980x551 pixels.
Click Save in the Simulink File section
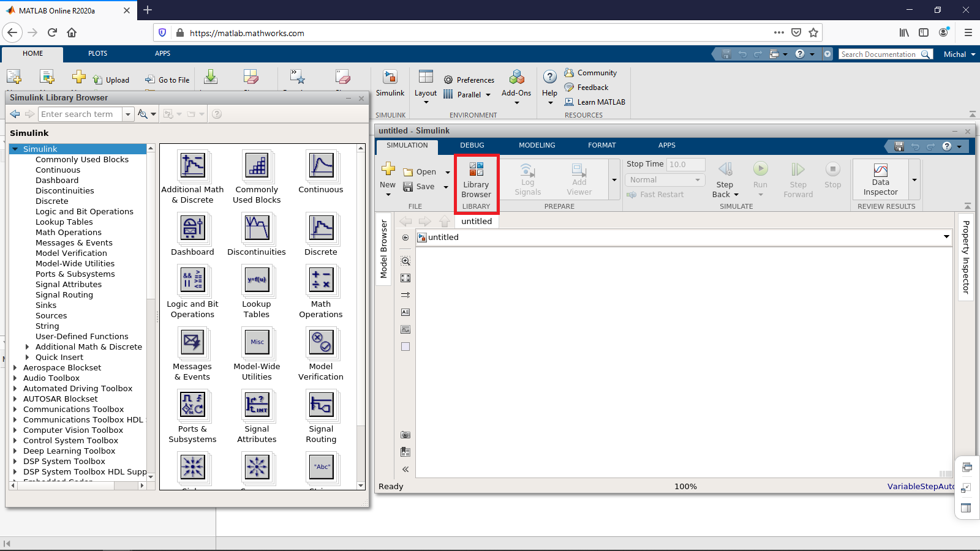tap(419, 187)
